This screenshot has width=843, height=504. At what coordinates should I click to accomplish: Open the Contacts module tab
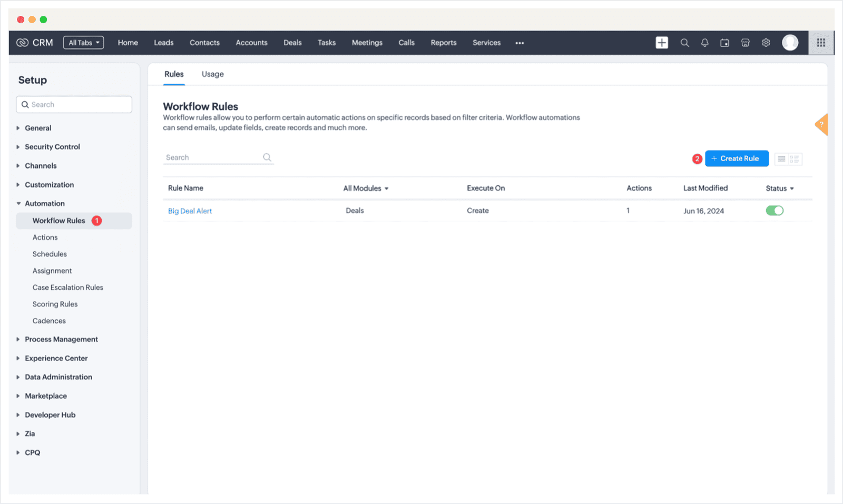204,43
